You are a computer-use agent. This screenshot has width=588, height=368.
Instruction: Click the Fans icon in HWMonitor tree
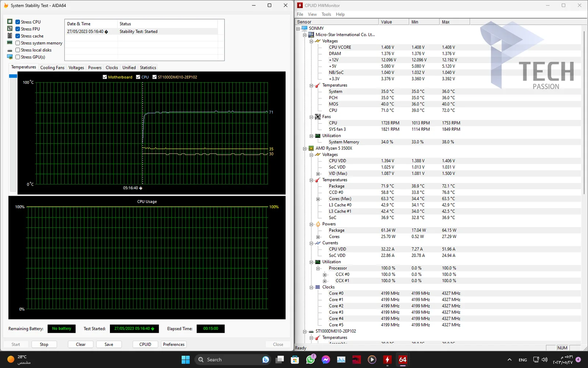[318, 117]
